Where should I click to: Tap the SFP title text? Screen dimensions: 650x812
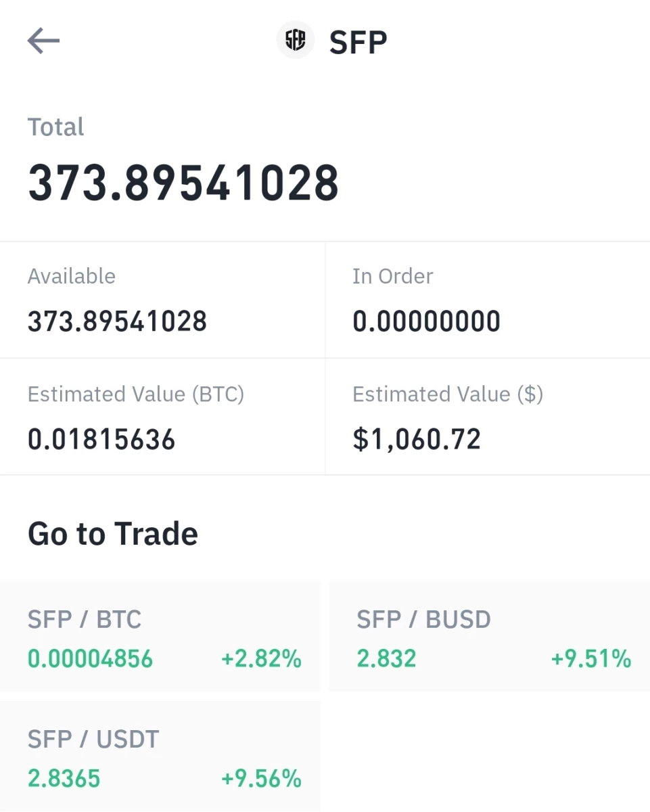coord(358,43)
